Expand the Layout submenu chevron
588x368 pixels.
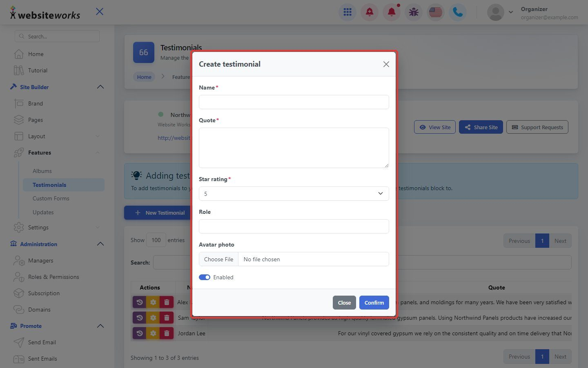tap(98, 136)
